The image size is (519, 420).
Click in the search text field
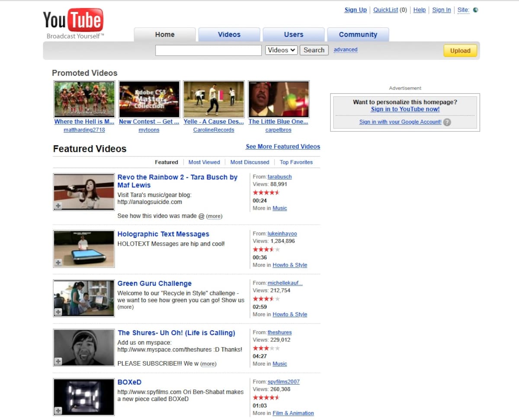pos(208,50)
